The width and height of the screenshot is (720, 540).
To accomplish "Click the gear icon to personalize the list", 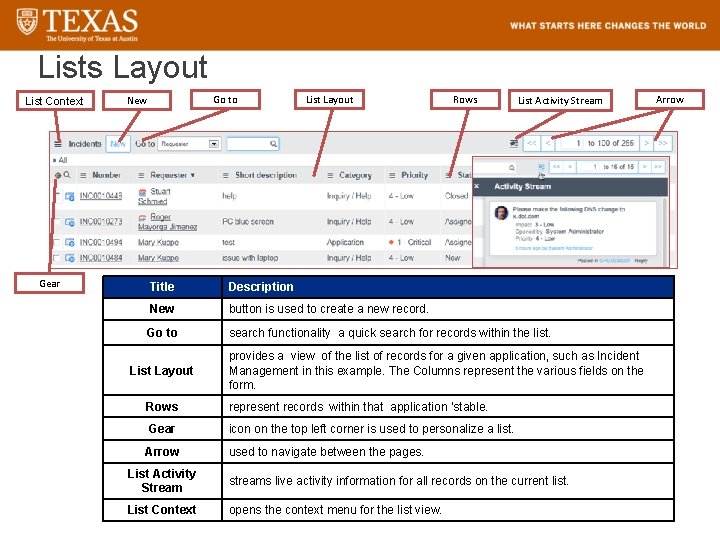I will click(58, 175).
